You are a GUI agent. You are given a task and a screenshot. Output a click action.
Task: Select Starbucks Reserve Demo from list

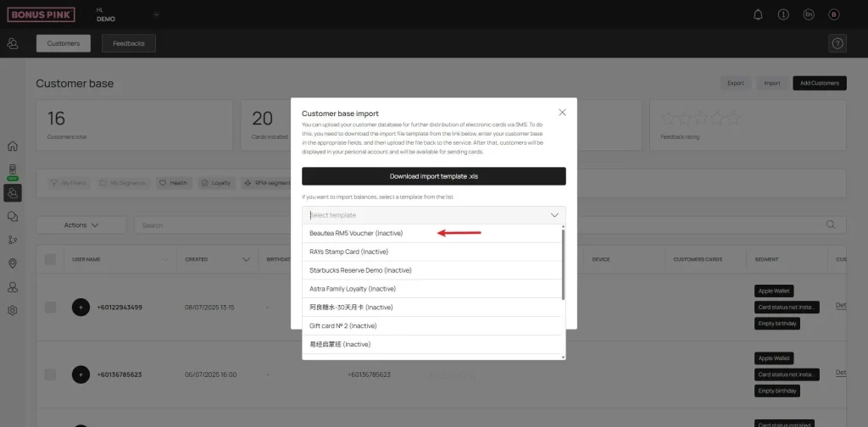[360, 270]
